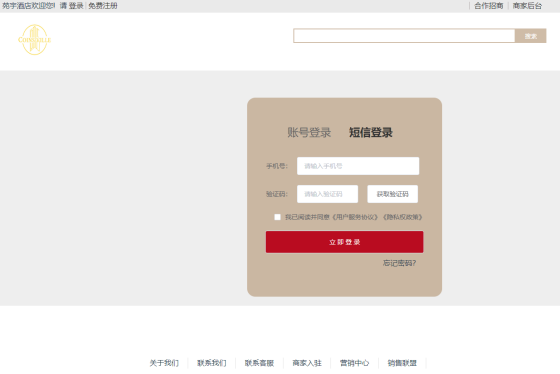Click the 手机号 phone number field
The width and height of the screenshot is (560, 374).
coord(358,166)
